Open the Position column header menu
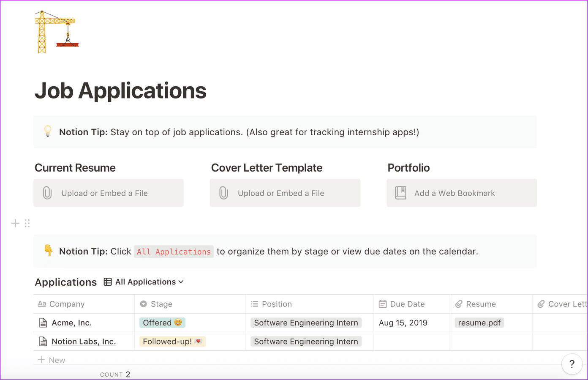588x380 pixels. [310, 304]
